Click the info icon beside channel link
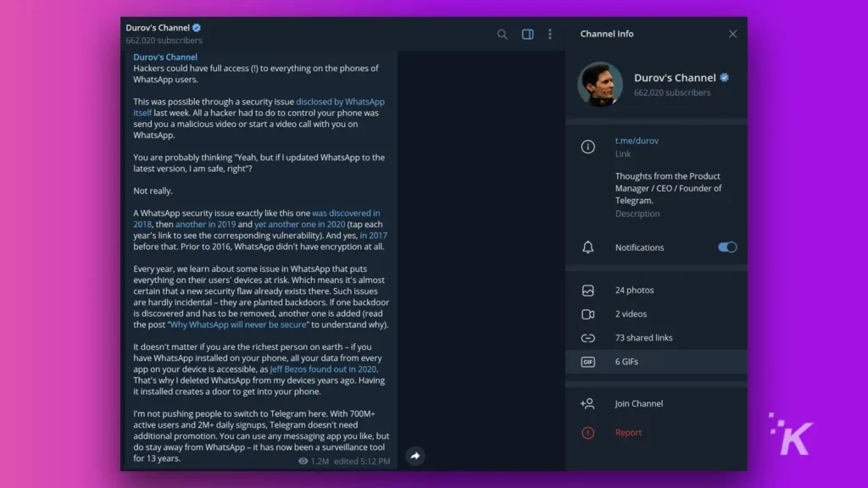Image resolution: width=868 pixels, height=488 pixels. pyautogui.click(x=588, y=147)
